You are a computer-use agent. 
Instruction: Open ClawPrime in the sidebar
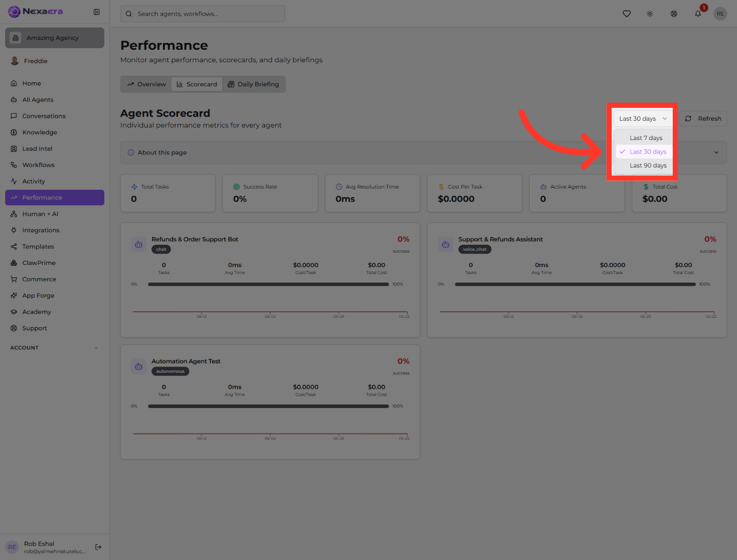coord(54,263)
